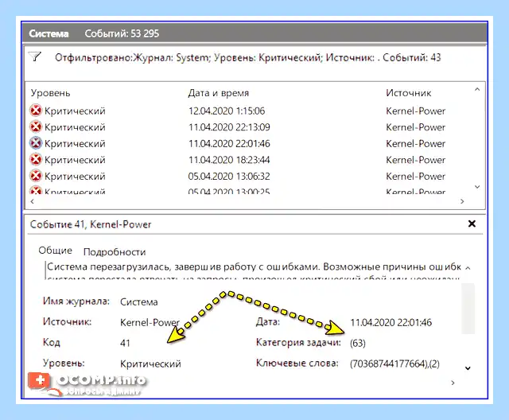Click Kernel-Power source in 11.04.2020 22:13:09 row
Image resolution: width=509 pixels, height=420 pixels.
(x=415, y=127)
